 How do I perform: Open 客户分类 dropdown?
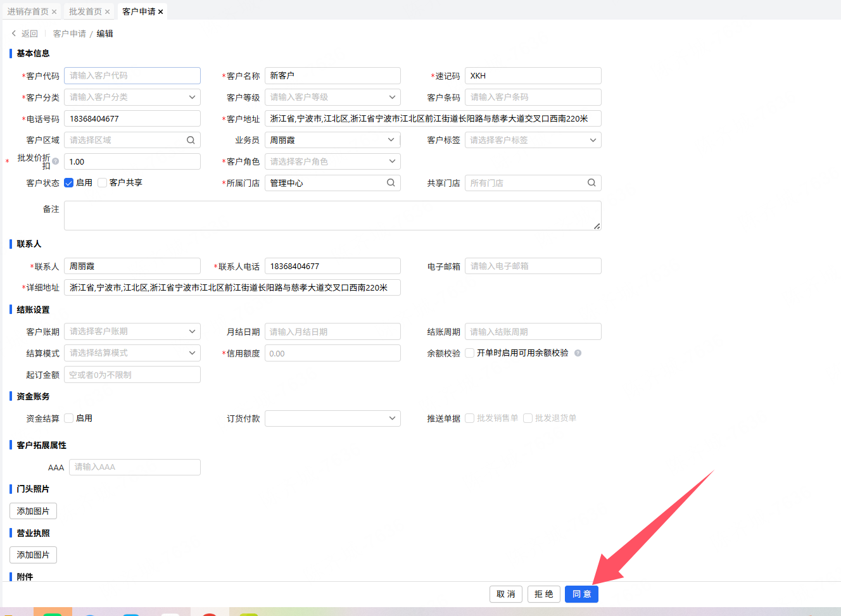tap(132, 97)
